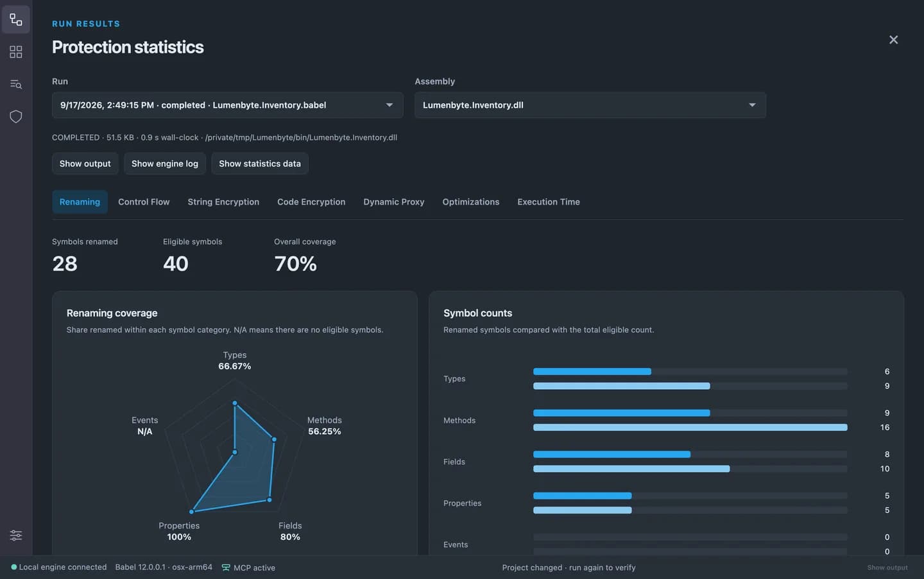Open the shield protection sidebar icon
The width and height of the screenshot is (924, 579).
point(16,116)
